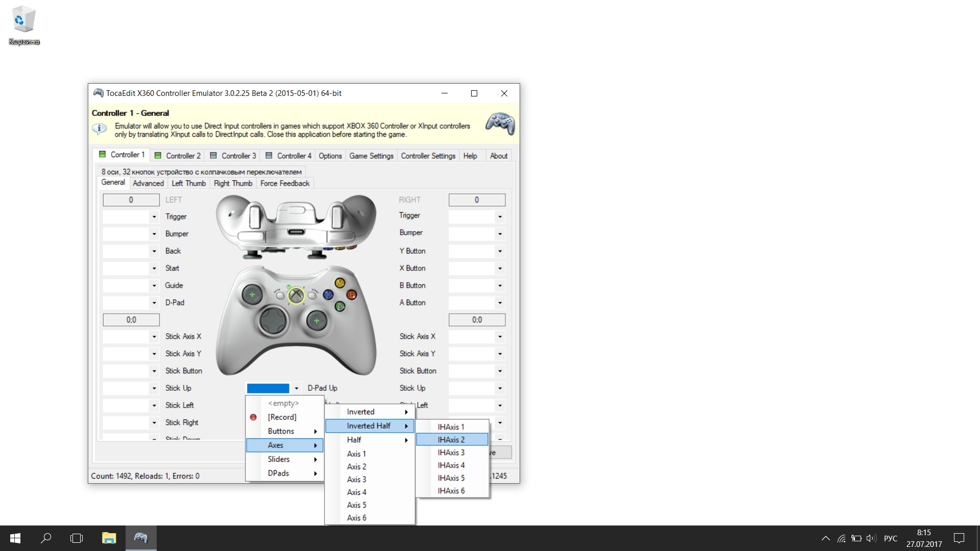The width and height of the screenshot is (980, 551).
Task: Click the red Record icon in menu
Action: [x=253, y=417]
